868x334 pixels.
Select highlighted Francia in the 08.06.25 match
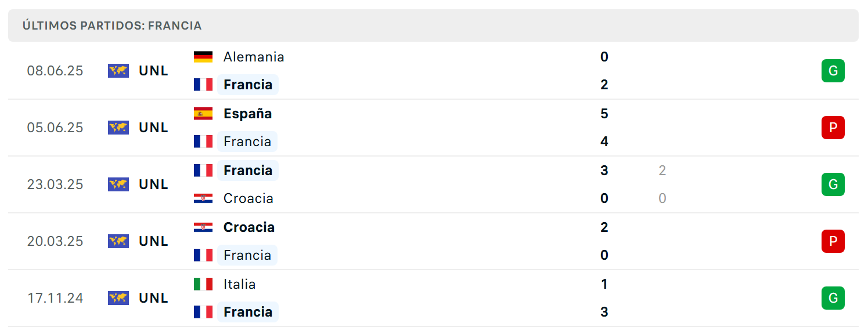(248, 85)
